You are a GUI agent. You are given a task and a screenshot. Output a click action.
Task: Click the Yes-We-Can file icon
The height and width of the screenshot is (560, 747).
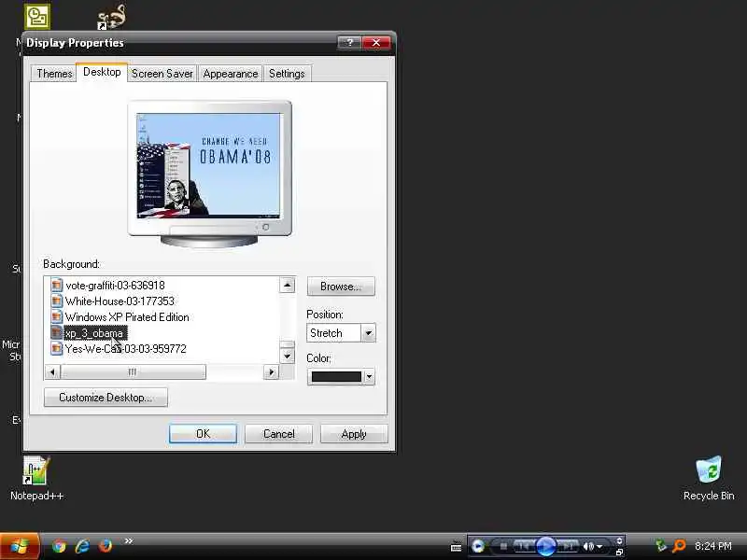click(x=56, y=348)
